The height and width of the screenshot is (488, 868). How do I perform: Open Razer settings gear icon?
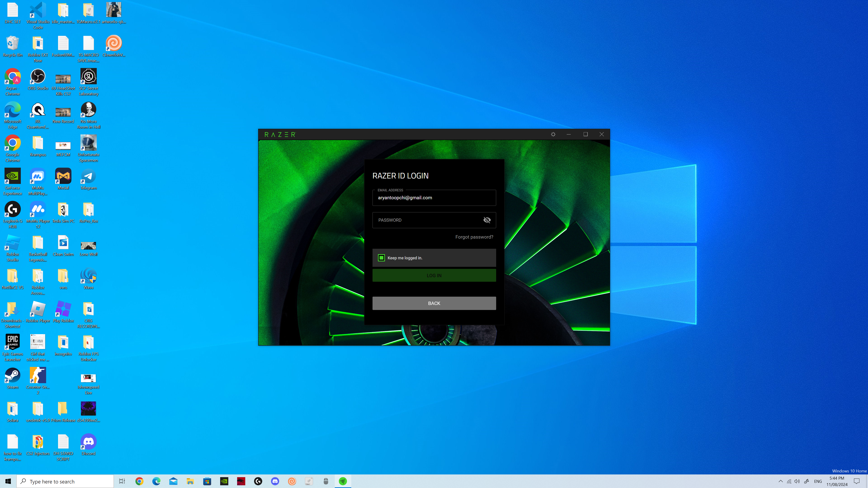(x=553, y=134)
